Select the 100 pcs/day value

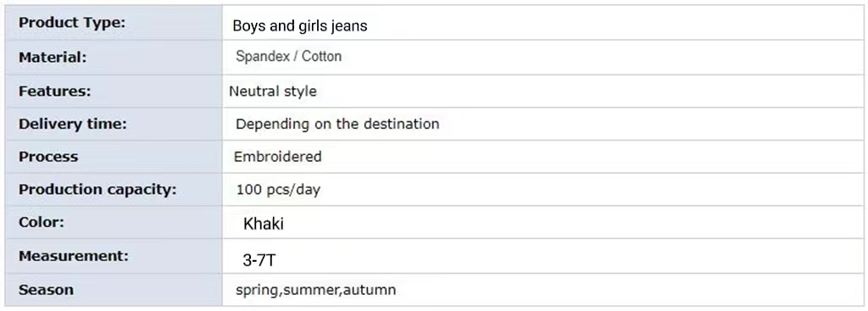tap(278, 190)
